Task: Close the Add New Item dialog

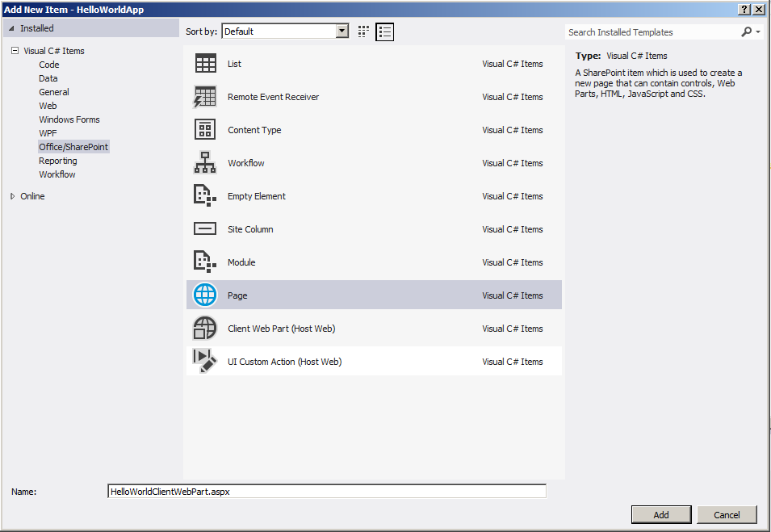Action: click(x=759, y=10)
